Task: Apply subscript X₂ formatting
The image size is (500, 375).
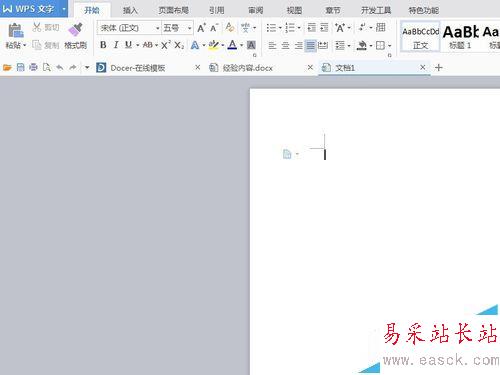Action: [179, 45]
